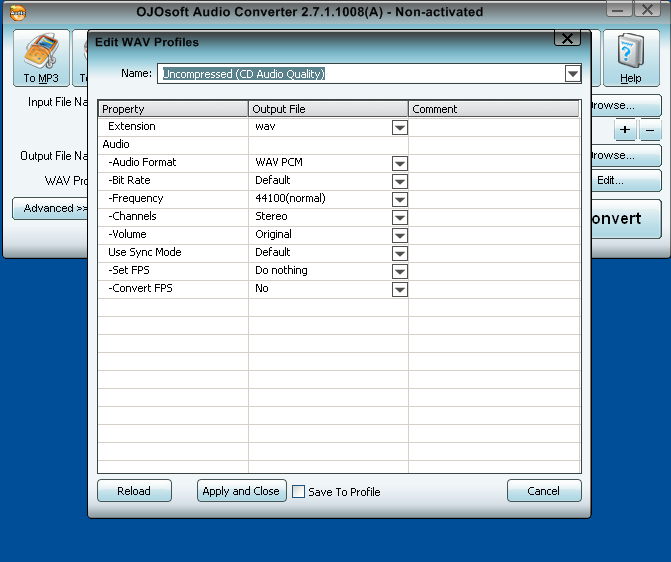The height and width of the screenshot is (562, 671).
Task: Select the -Frequency property row
Action: tap(339, 199)
